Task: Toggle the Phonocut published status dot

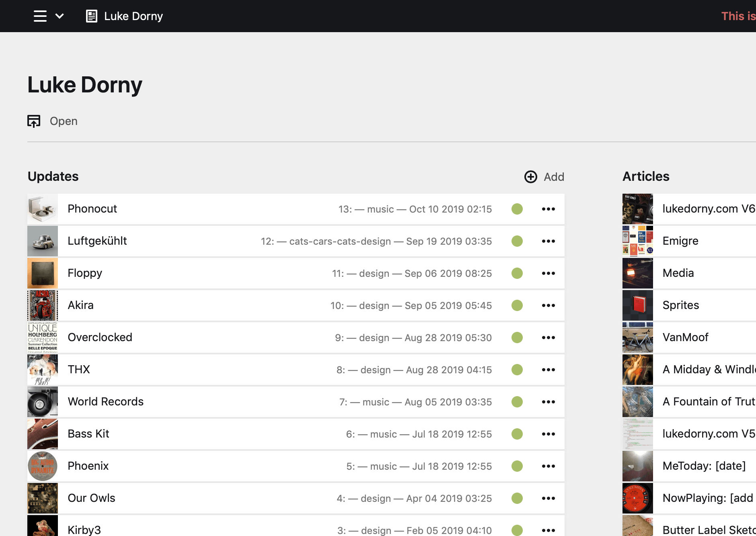Action: (517, 209)
